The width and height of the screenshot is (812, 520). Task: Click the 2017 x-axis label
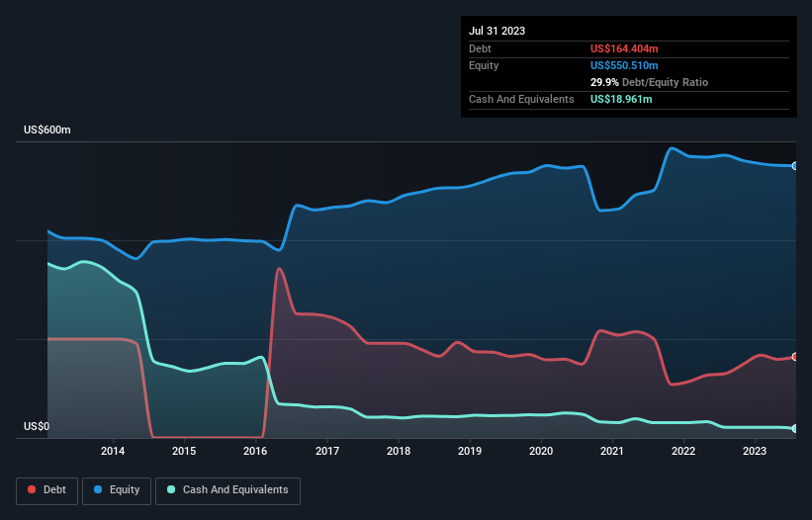[327, 451]
